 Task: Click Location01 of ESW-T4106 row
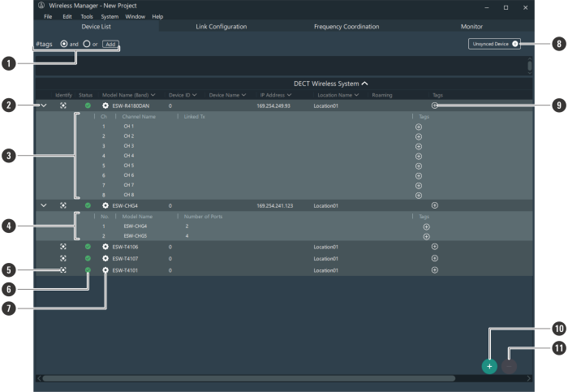[325, 247]
